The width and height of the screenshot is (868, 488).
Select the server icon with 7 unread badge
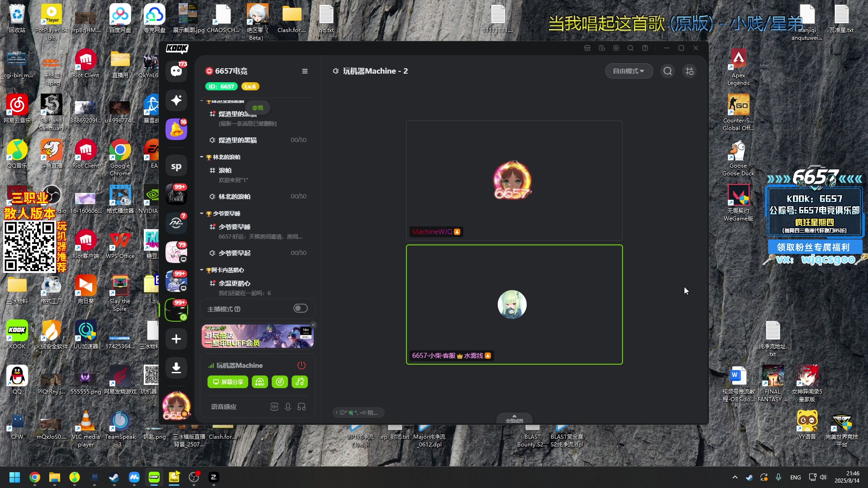point(176,223)
